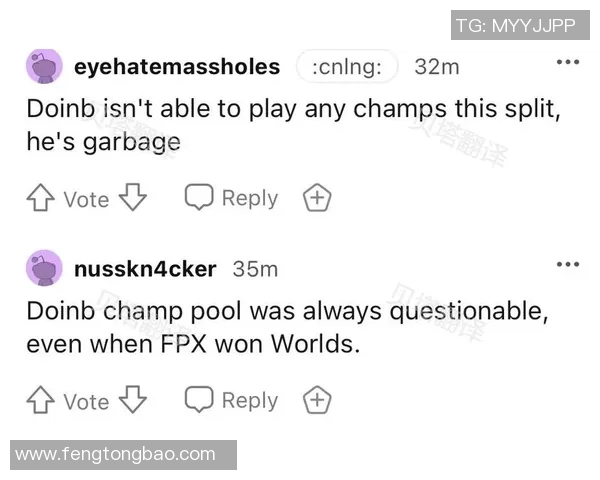The image size is (600, 480).
Task: Upvote eyehatemassholes' comment
Action: (42, 199)
